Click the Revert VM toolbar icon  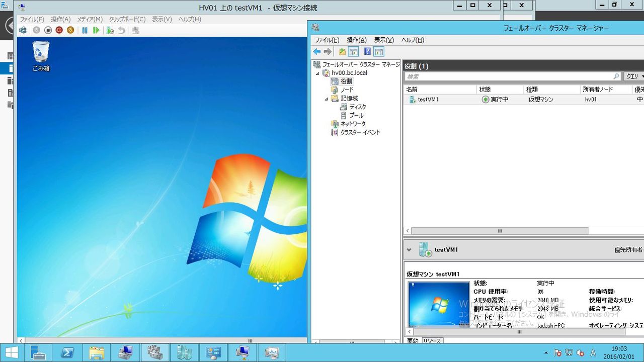121,30
